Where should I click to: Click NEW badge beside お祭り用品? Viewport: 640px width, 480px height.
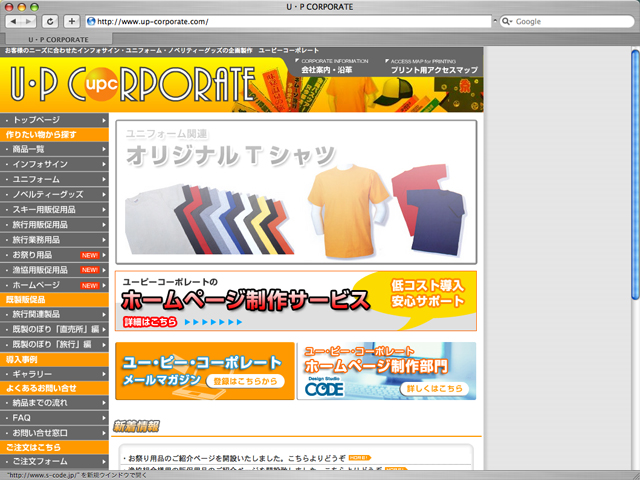[x=90, y=255]
